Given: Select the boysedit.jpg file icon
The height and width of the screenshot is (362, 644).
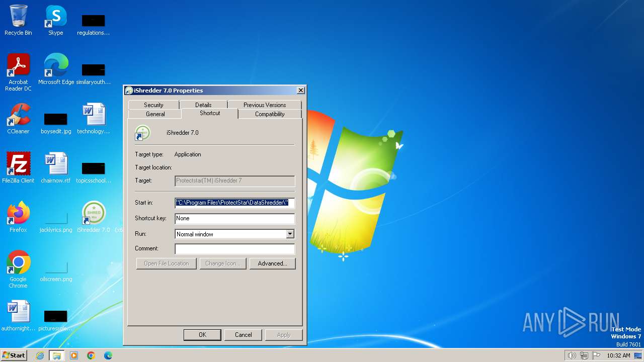Looking at the screenshot, I should [x=56, y=124].
